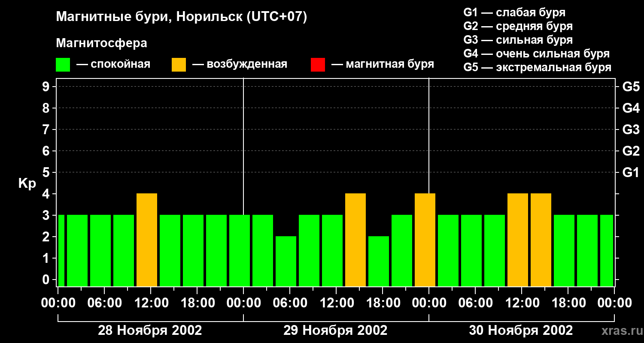Click the Kp 2 bar near 06:00 on 29 November

point(286,262)
